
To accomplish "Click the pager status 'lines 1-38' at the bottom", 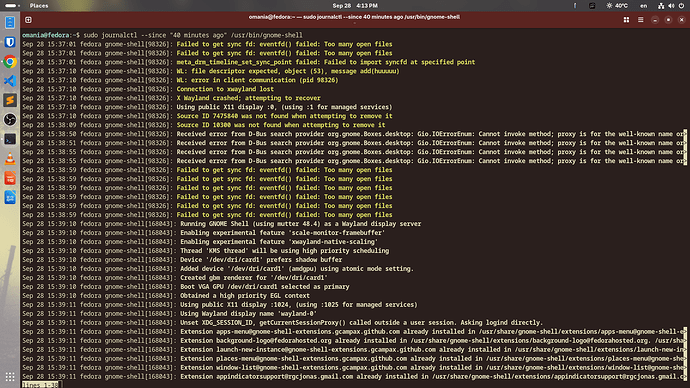I will tap(40, 385).
